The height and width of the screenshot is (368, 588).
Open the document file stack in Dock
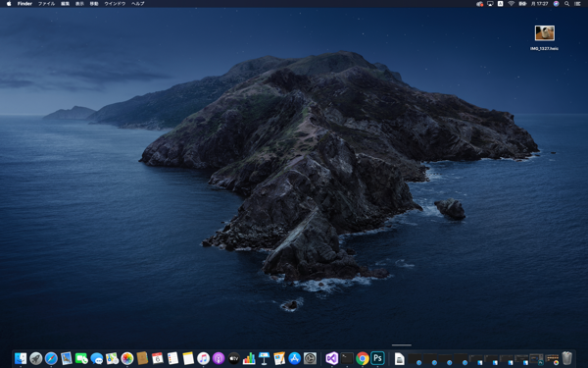[400, 358]
